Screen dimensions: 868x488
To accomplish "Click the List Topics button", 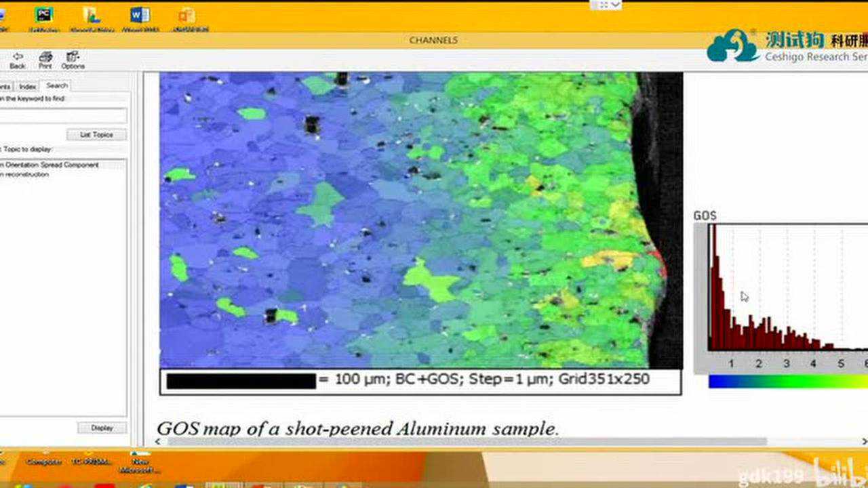I will pyautogui.click(x=96, y=135).
